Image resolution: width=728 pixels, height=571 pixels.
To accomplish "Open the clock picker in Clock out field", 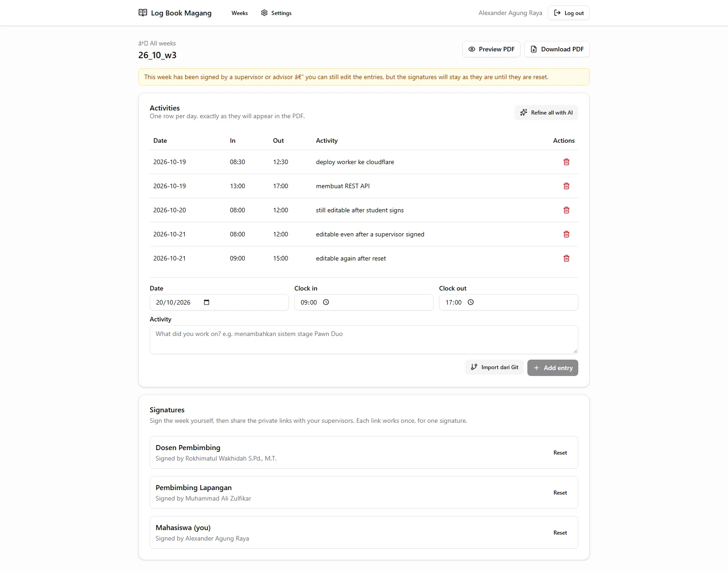I will 470,302.
